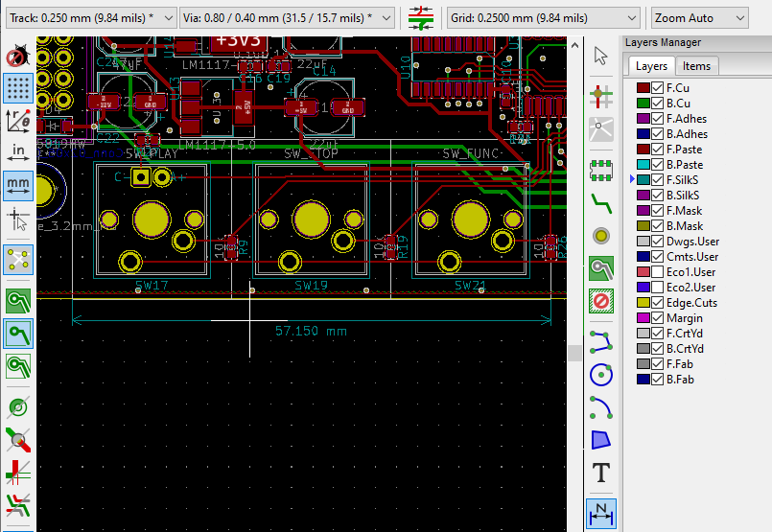Select the add dimension tool
The image size is (772, 532).
[601, 514]
